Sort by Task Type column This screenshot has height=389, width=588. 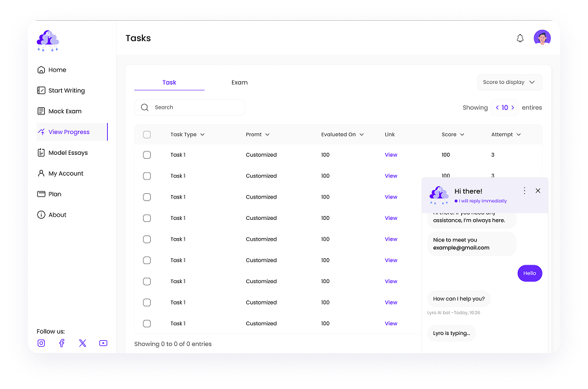pyautogui.click(x=187, y=135)
